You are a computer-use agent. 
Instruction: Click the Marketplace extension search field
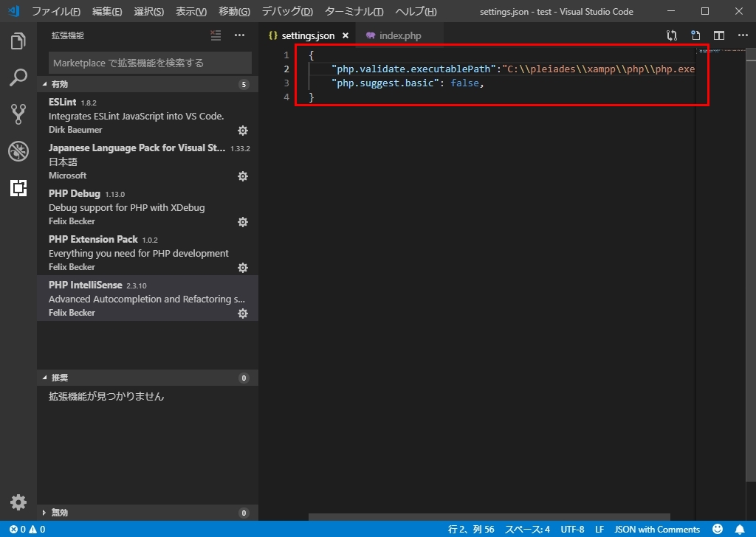[150, 63]
